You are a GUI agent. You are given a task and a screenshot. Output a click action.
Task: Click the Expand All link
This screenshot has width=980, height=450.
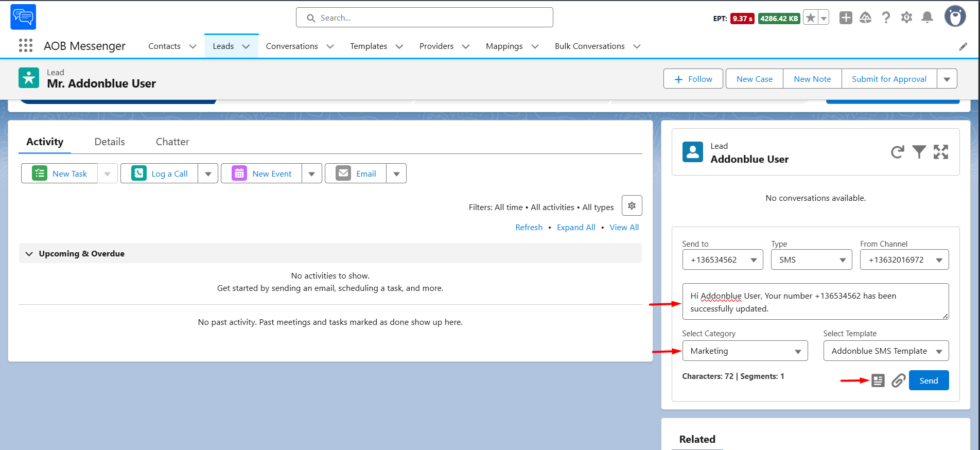coord(576,227)
